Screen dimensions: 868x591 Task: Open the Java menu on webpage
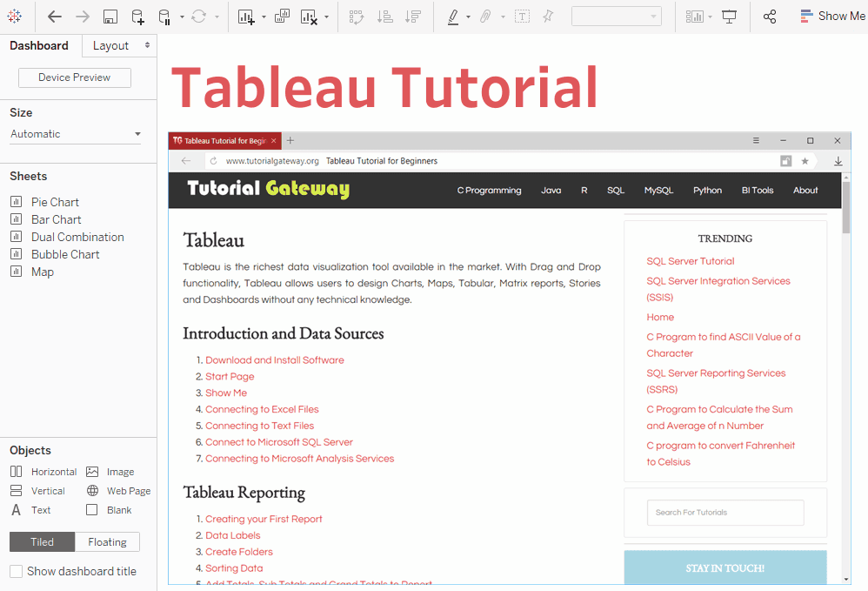click(551, 190)
